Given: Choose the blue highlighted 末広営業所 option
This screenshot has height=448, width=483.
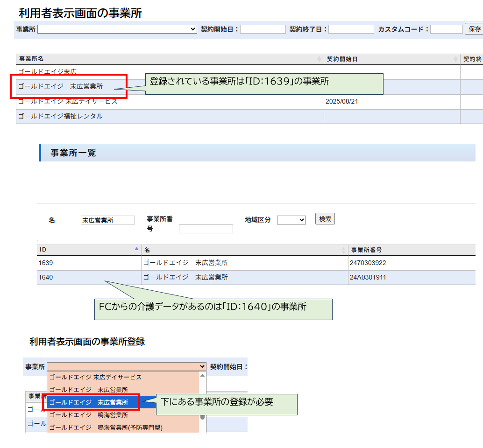Looking at the screenshot, I should pyautogui.click(x=89, y=402).
